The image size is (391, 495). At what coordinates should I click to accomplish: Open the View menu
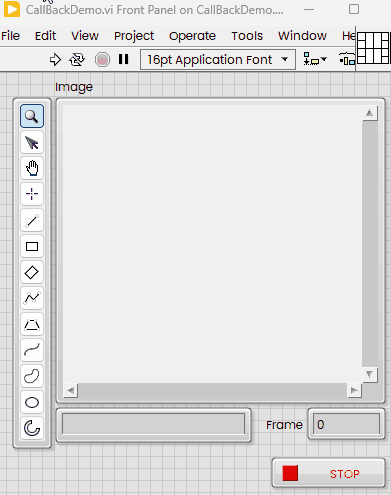(x=85, y=36)
